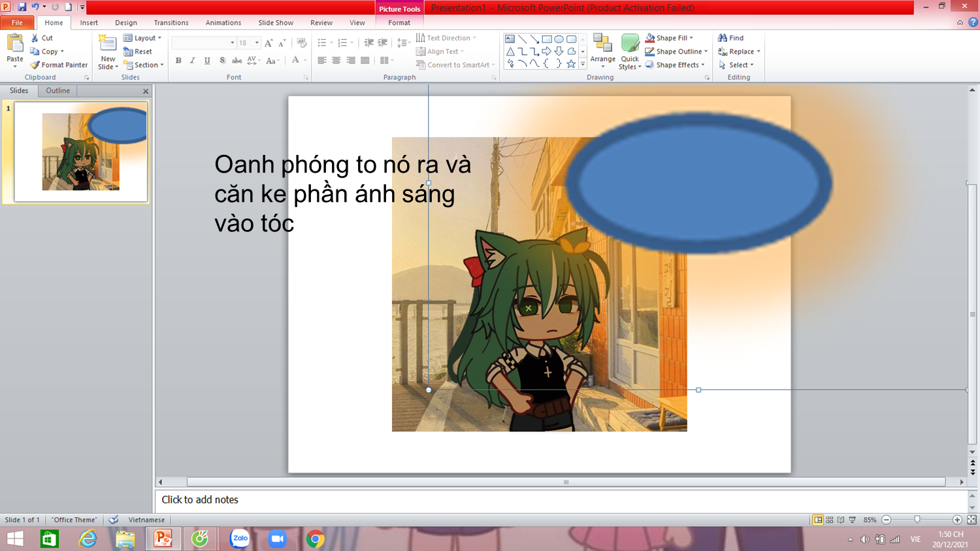Open the Select dropdown in Editing
The height and width of the screenshot is (551, 980).
[736, 65]
